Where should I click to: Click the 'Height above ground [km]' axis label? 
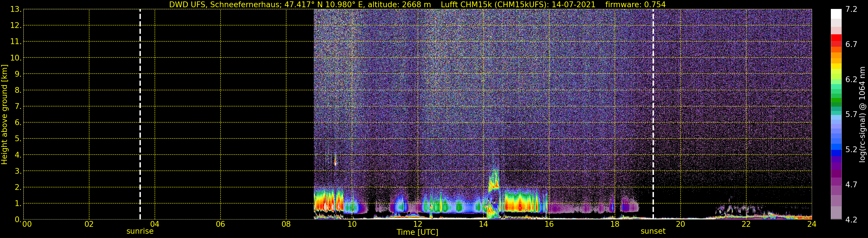coord(4,115)
